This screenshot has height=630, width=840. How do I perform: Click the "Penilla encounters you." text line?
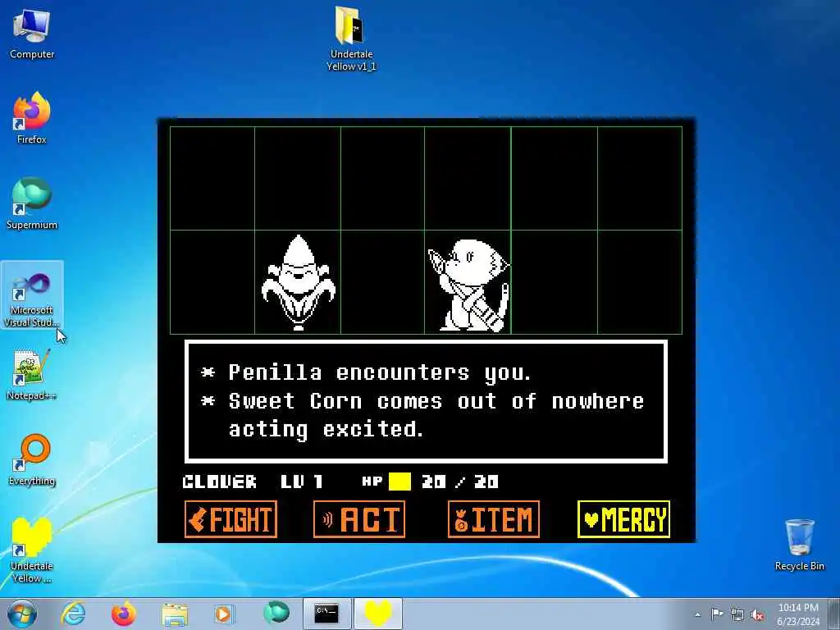click(380, 372)
